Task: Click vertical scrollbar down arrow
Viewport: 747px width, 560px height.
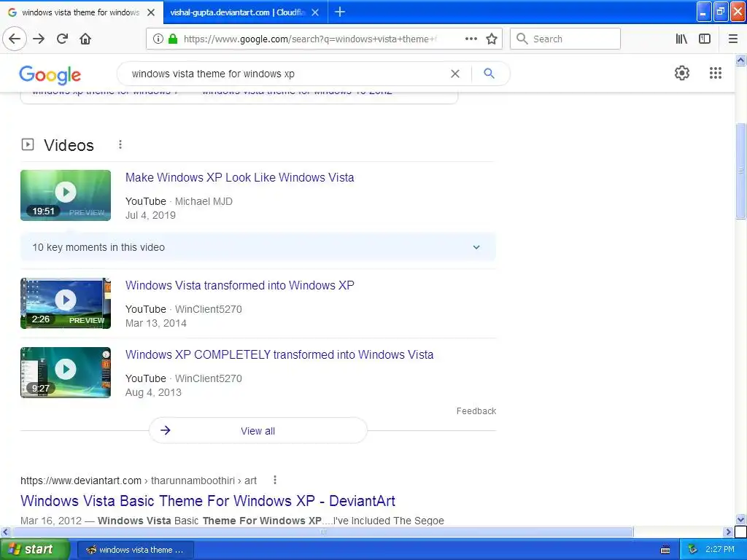Action: 740,519
